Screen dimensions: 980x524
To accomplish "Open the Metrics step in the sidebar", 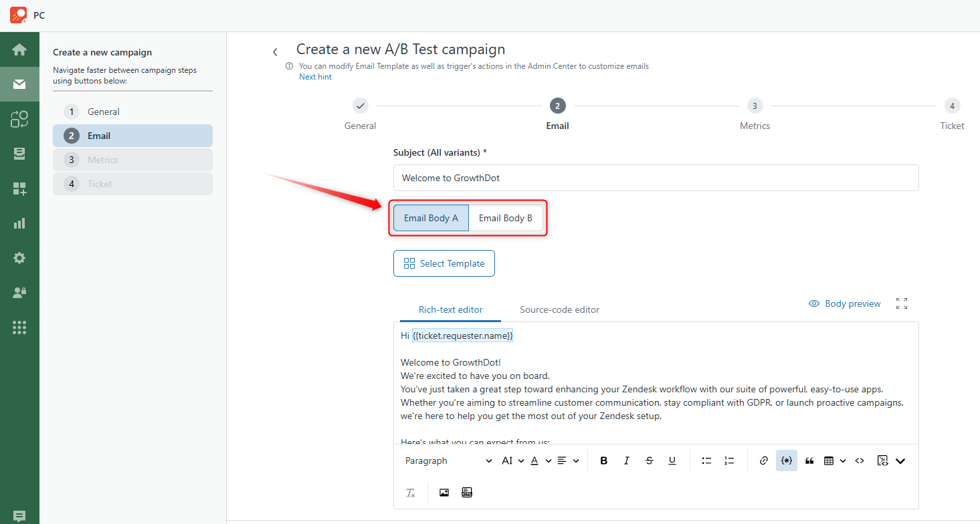I will pyautogui.click(x=132, y=160).
